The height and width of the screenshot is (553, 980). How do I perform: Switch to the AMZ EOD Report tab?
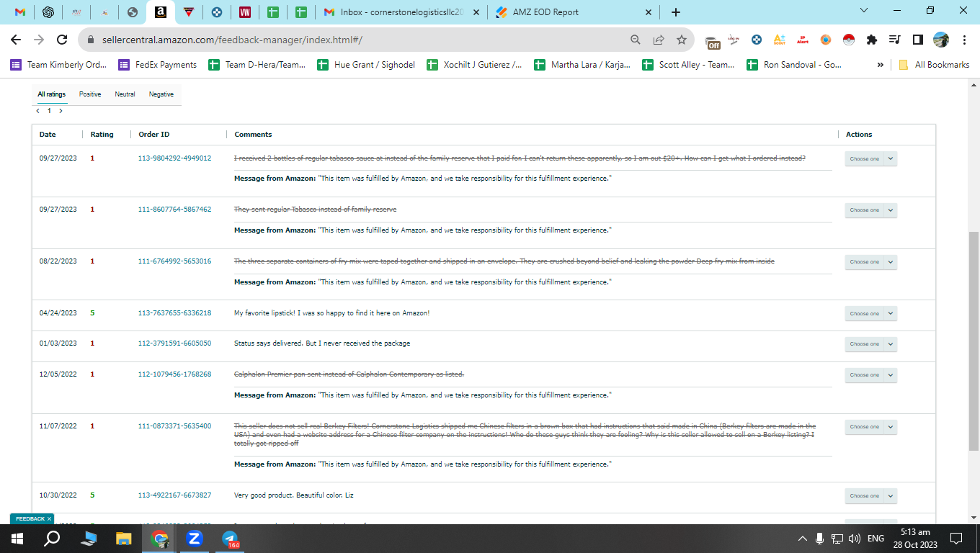[574, 12]
